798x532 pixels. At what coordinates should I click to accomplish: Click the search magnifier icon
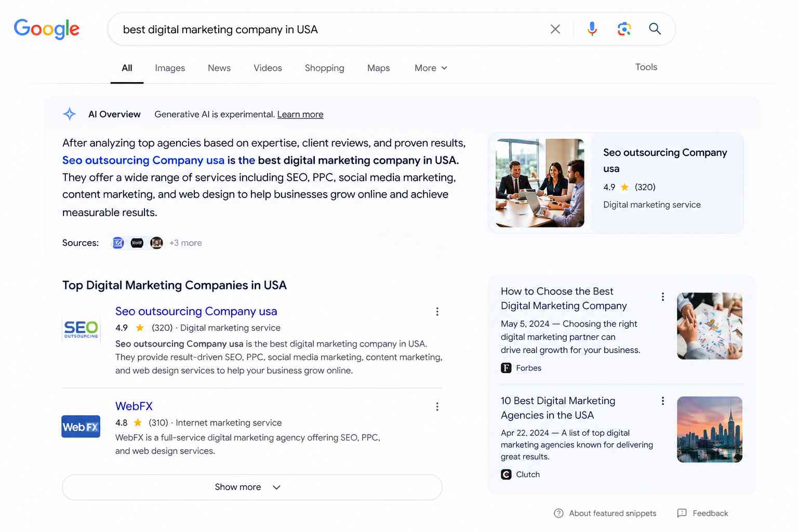(x=655, y=29)
